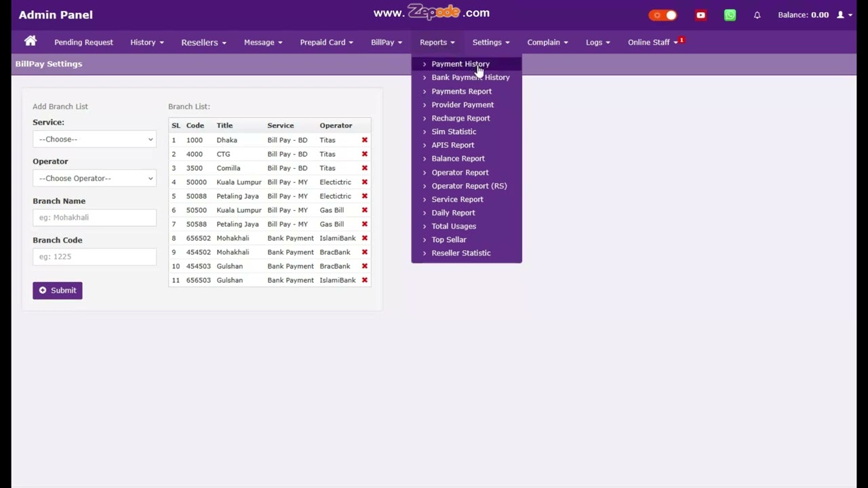Delete the Dhaka branch row
Screen dimensions: 868x488
point(364,140)
